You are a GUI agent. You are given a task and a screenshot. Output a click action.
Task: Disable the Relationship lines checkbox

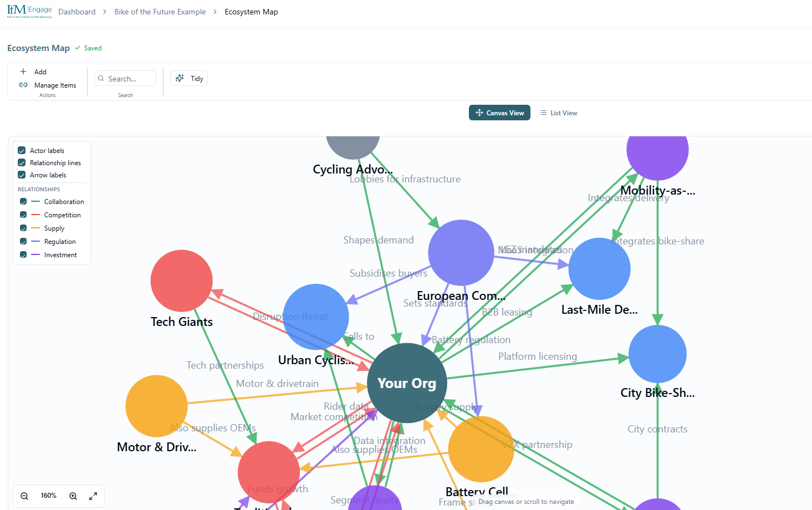pyautogui.click(x=21, y=162)
